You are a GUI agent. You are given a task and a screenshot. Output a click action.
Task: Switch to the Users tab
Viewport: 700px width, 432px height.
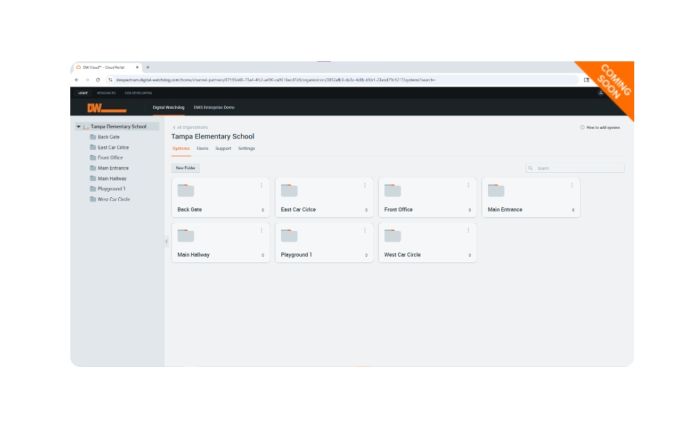click(x=202, y=148)
